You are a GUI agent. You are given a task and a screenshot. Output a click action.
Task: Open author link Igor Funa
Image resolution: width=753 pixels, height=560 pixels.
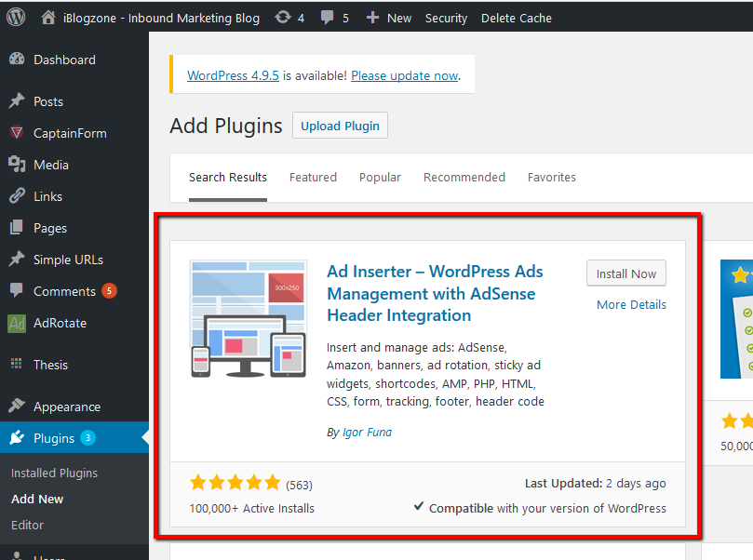pyautogui.click(x=368, y=432)
